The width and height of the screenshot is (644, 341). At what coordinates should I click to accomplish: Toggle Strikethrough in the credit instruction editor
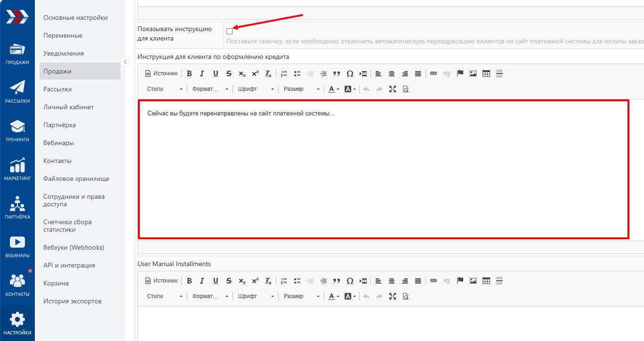[229, 73]
